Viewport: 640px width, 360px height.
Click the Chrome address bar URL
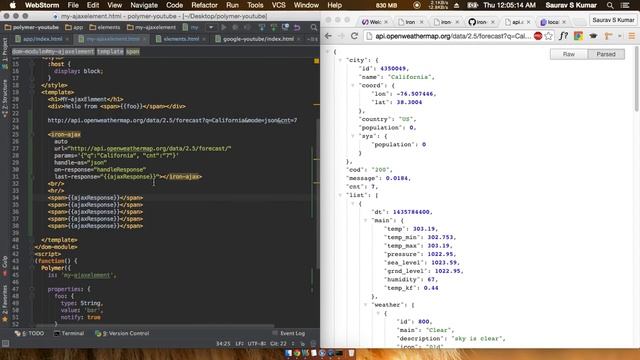point(453,36)
